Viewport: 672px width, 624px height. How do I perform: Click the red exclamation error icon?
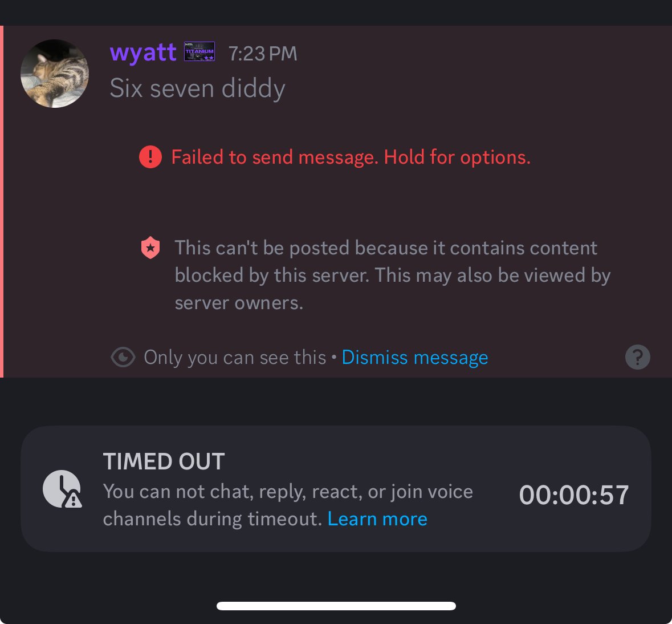pyautogui.click(x=150, y=157)
